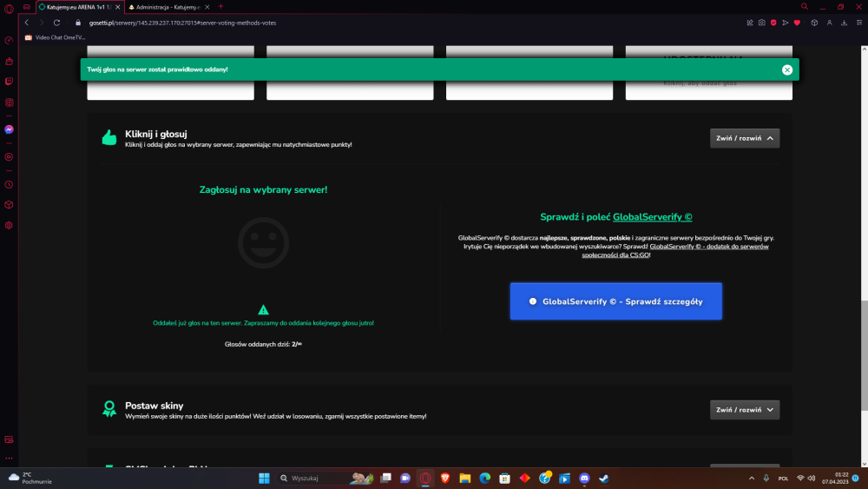This screenshot has width=868, height=489.
Task: Open Steam from the taskbar
Action: 604,478
